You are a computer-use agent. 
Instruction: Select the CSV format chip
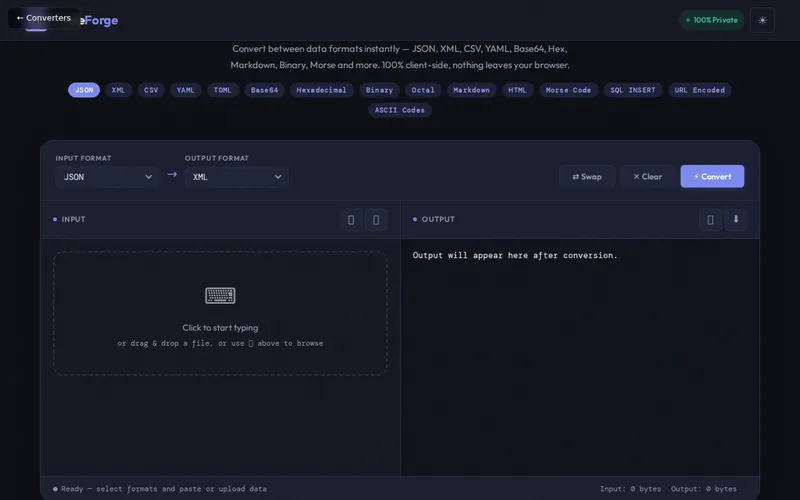pyautogui.click(x=151, y=90)
